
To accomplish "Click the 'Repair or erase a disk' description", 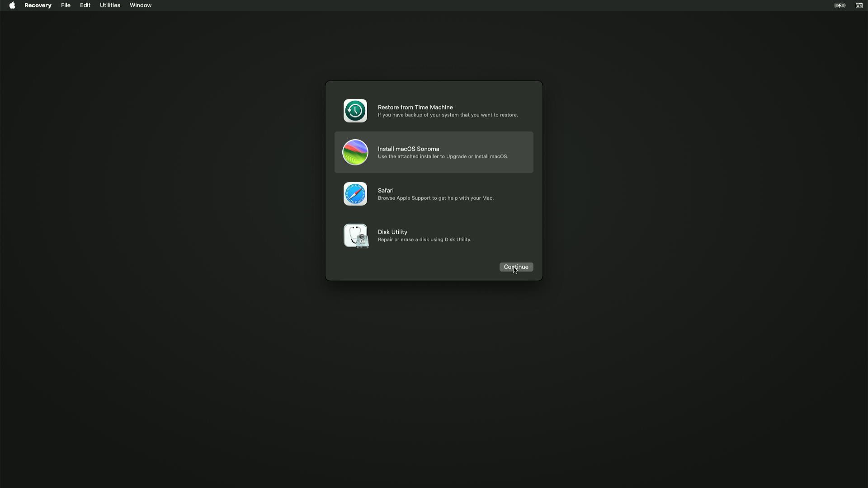I will click(x=424, y=239).
